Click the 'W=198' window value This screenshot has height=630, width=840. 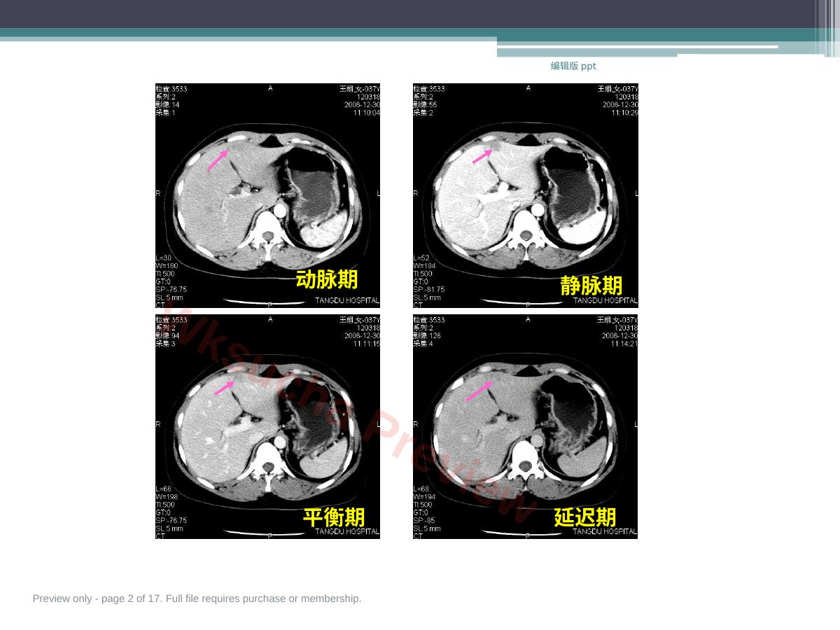point(167,497)
